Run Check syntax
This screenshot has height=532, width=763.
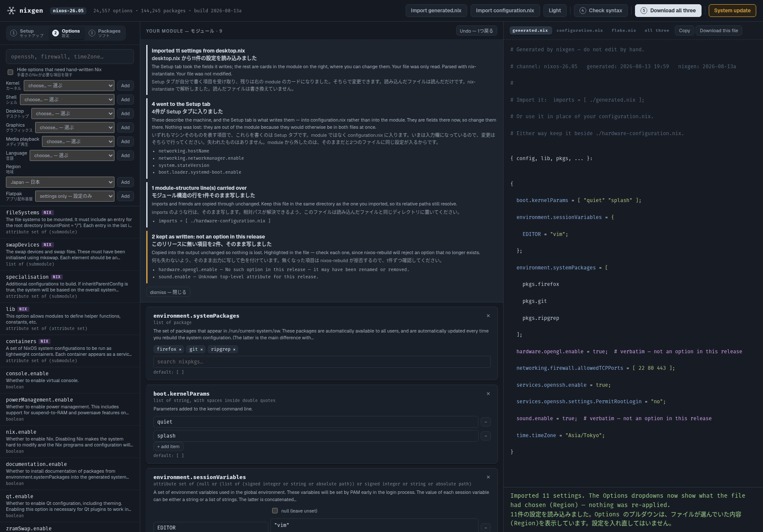(601, 11)
